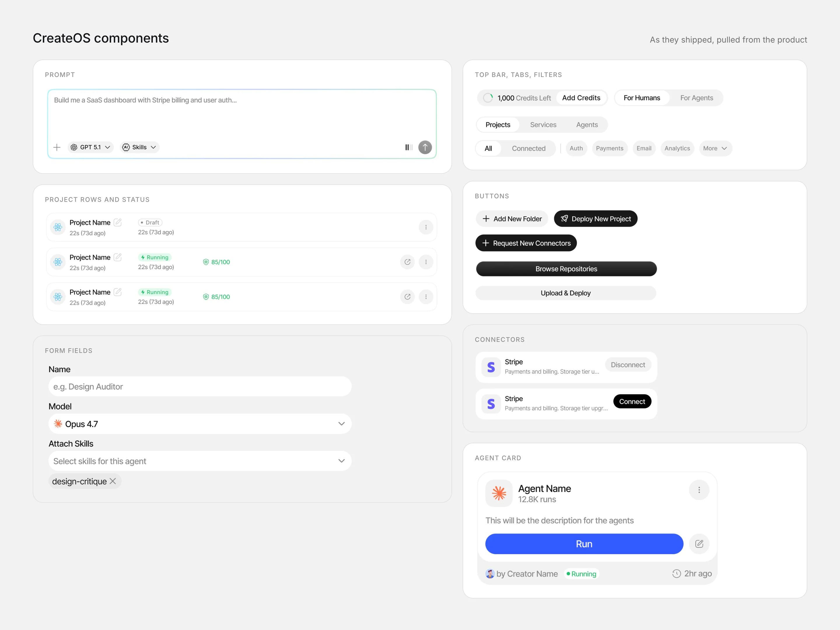Click the Stripe logo in the connected Stripe row
The height and width of the screenshot is (630, 840).
491,367
